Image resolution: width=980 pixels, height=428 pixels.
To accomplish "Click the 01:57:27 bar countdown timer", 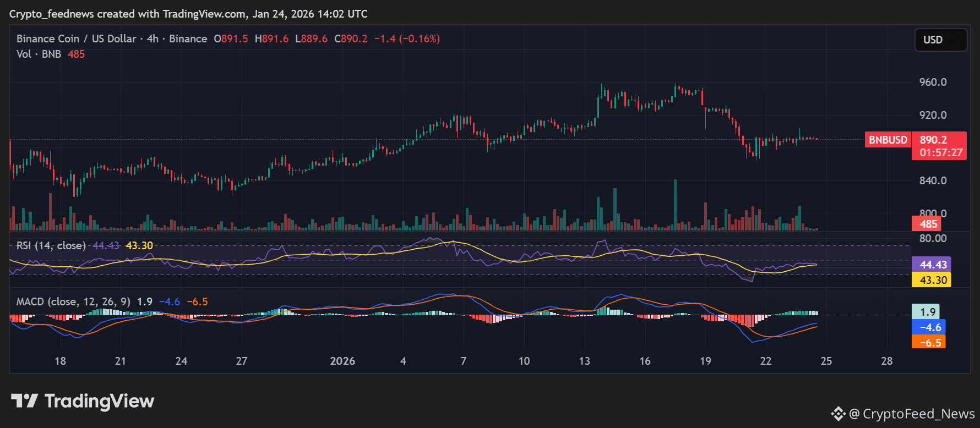I will tap(941, 152).
